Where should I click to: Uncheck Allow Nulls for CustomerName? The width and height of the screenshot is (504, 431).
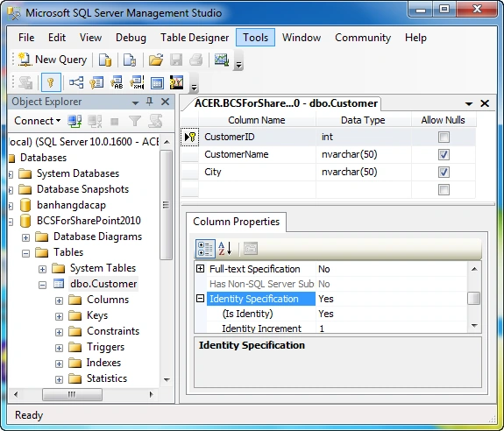[x=444, y=154]
